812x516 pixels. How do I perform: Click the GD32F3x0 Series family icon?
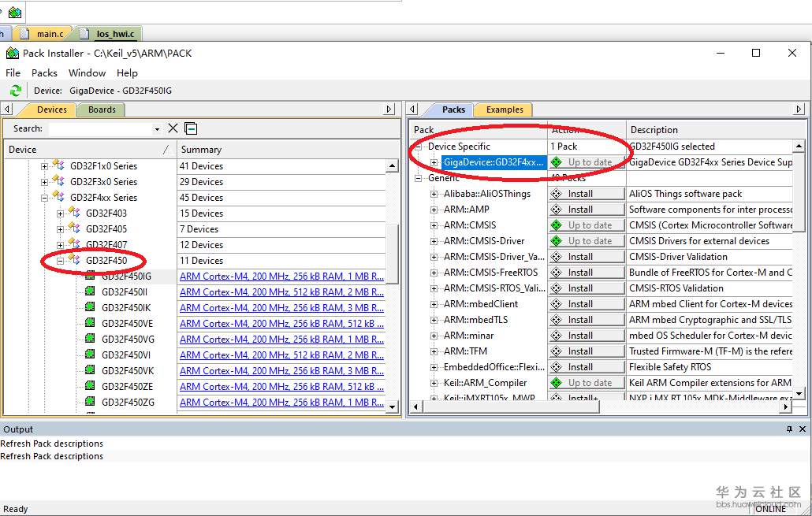pyautogui.click(x=58, y=181)
